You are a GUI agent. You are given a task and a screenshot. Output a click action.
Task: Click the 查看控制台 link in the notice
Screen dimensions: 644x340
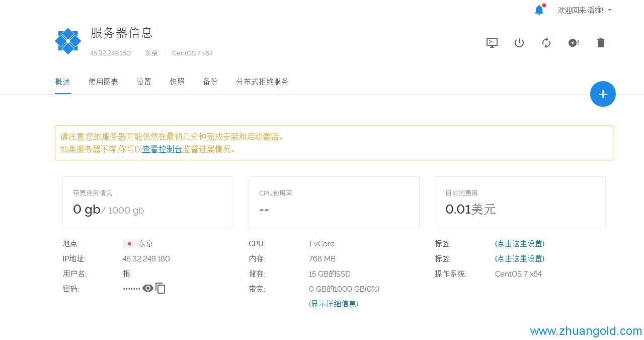[x=162, y=149]
